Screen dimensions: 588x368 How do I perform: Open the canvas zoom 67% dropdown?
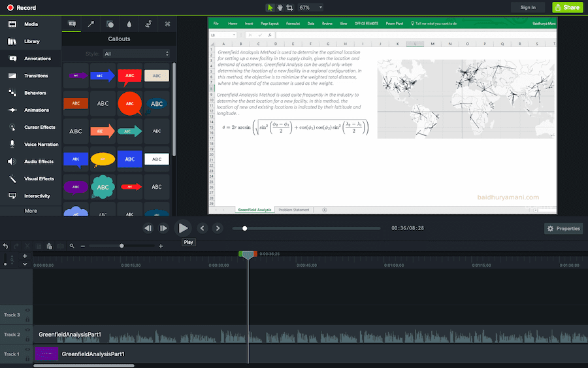click(310, 7)
